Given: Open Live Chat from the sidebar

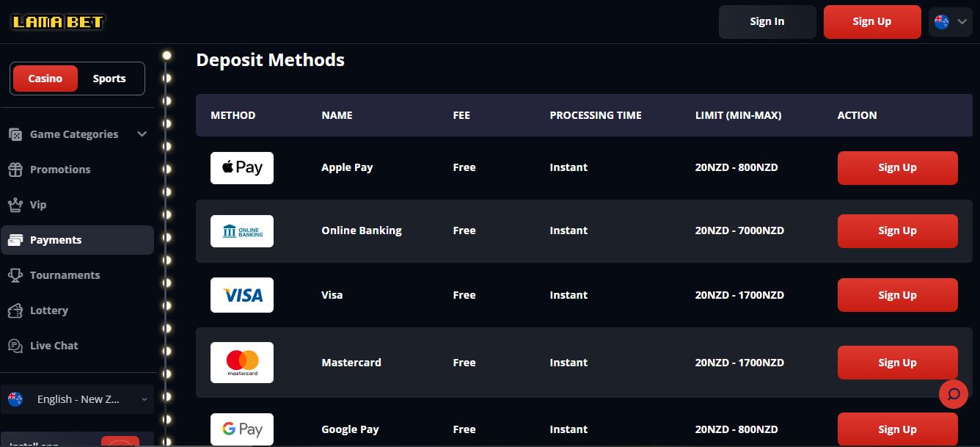Looking at the screenshot, I should click(77, 346).
